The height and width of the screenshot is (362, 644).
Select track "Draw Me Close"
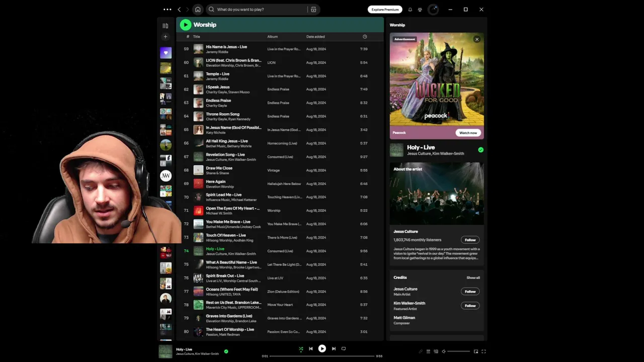[x=219, y=168]
